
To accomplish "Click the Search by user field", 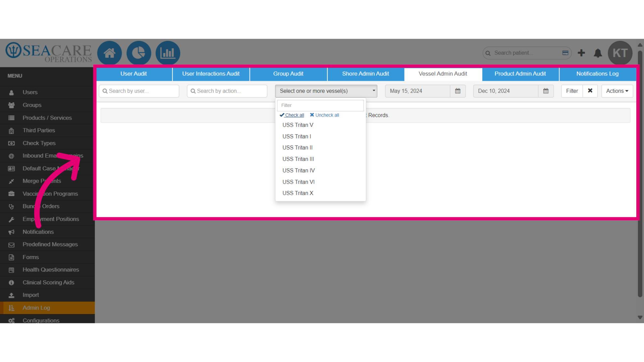I will 139,91.
